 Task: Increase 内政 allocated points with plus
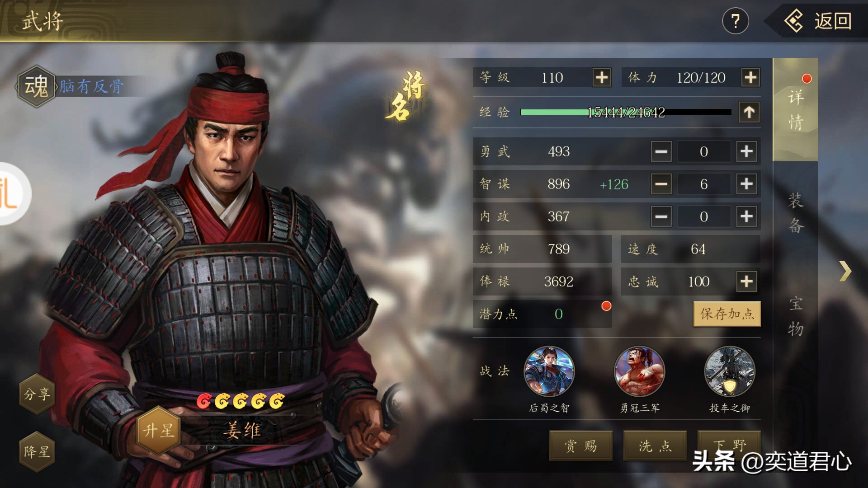pyautogui.click(x=746, y=216)
